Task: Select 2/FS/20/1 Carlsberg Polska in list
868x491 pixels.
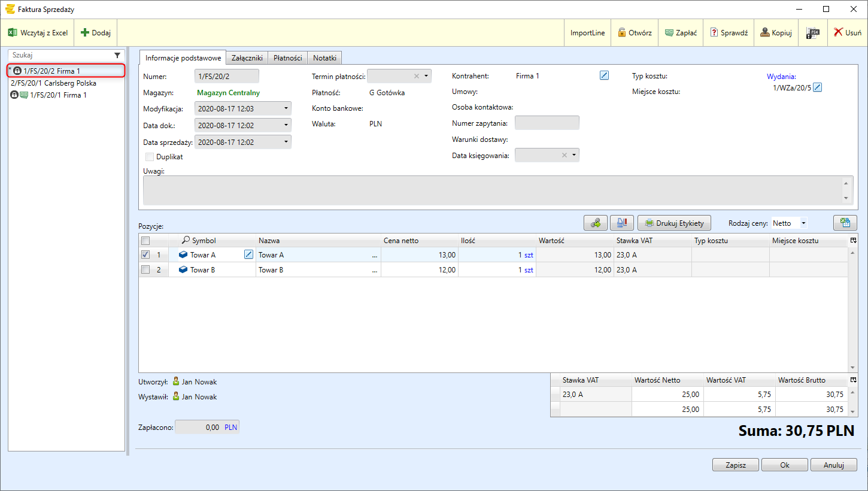Action: [x=54, y=83]
